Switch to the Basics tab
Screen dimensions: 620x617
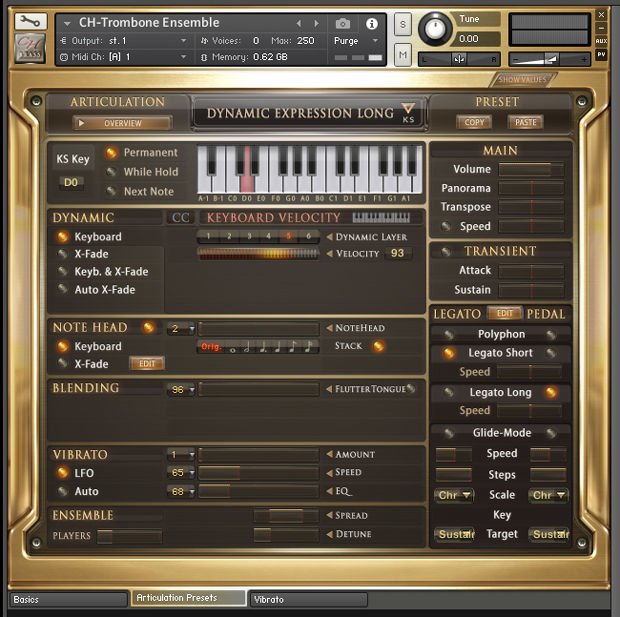point(68,600)
